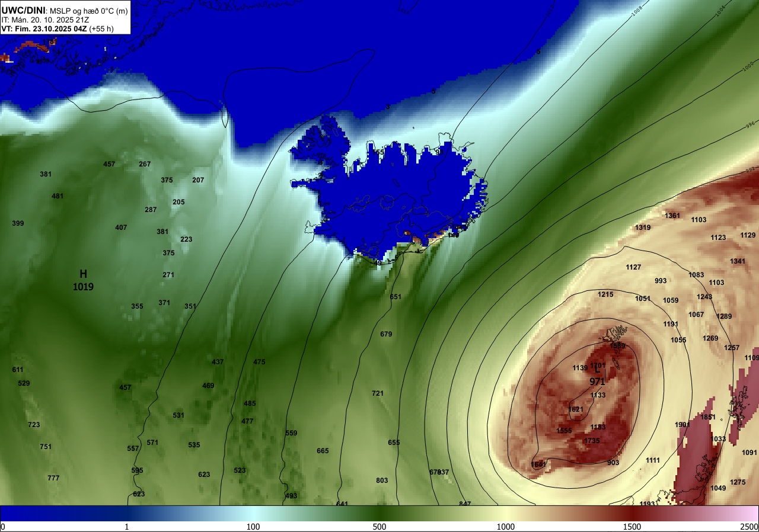Click the 223 height value
This screenshot has height=532, width=759.
point(186,239)
